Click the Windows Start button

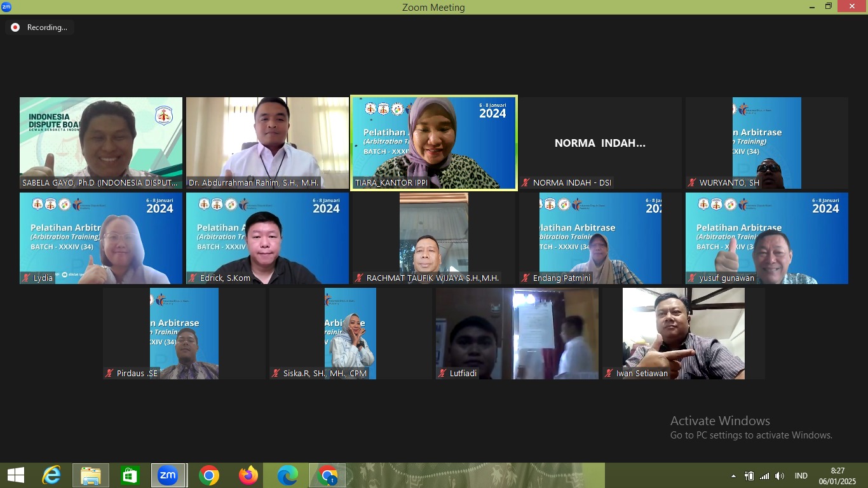click(x=16, y=475)
